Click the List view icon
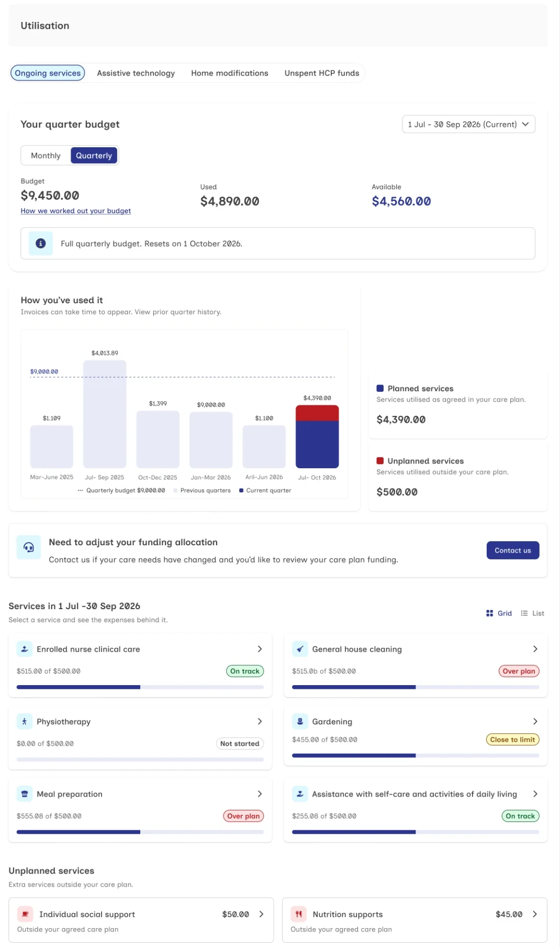Screen dimensions: 560x947 [524, 613]
